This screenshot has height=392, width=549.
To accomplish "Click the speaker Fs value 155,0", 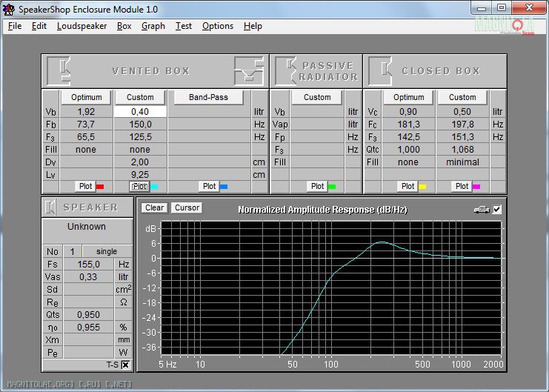I will [x=88, y=264].
